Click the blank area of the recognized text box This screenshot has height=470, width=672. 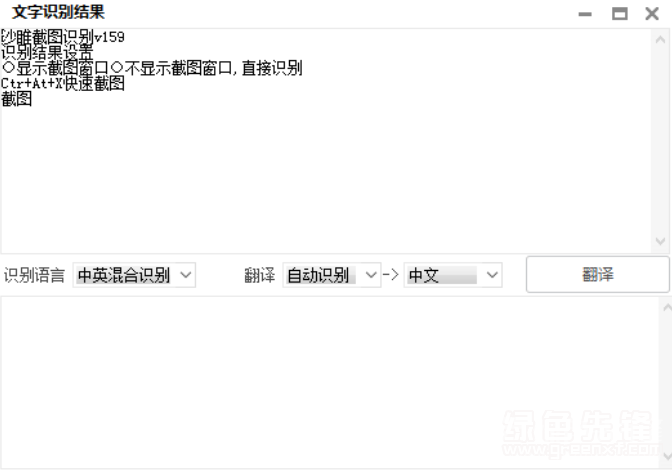326,180
